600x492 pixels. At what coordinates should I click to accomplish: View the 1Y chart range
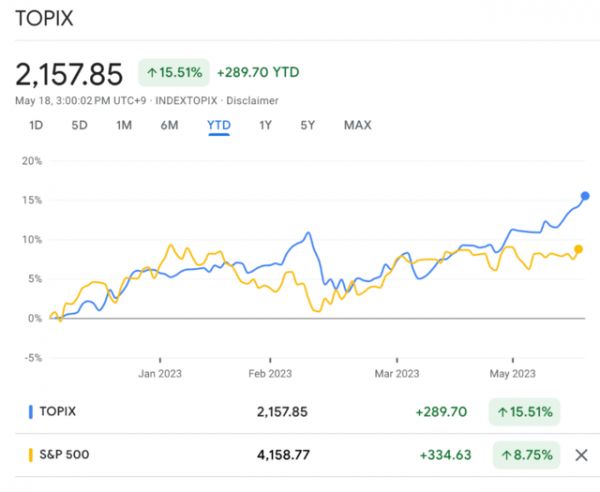[x=265, y=125]
